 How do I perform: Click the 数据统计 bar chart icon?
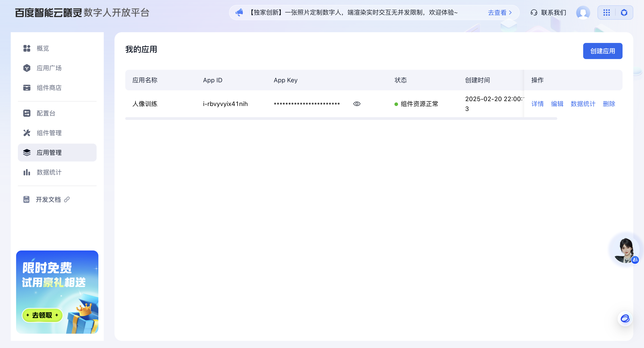[27, 172]
